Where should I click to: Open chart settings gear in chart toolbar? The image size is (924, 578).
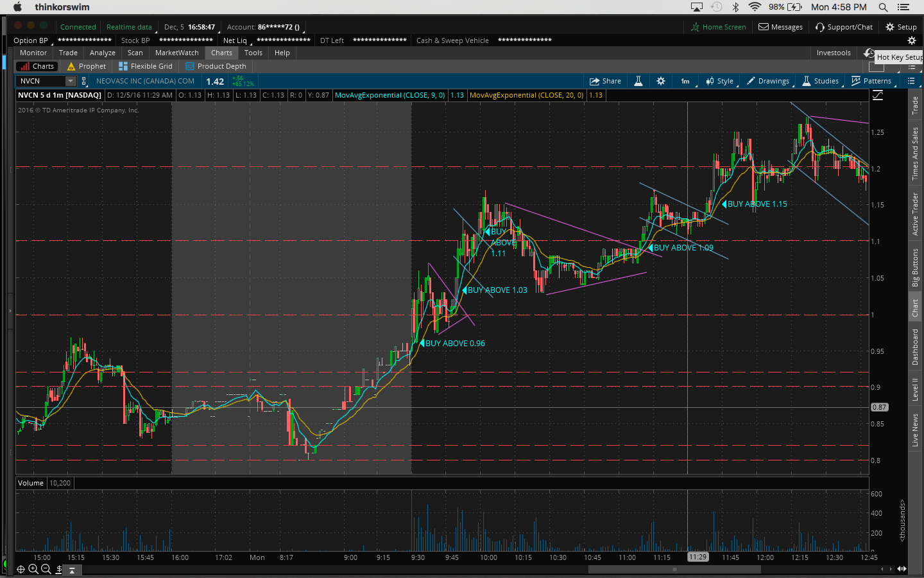tap(661, 81)
